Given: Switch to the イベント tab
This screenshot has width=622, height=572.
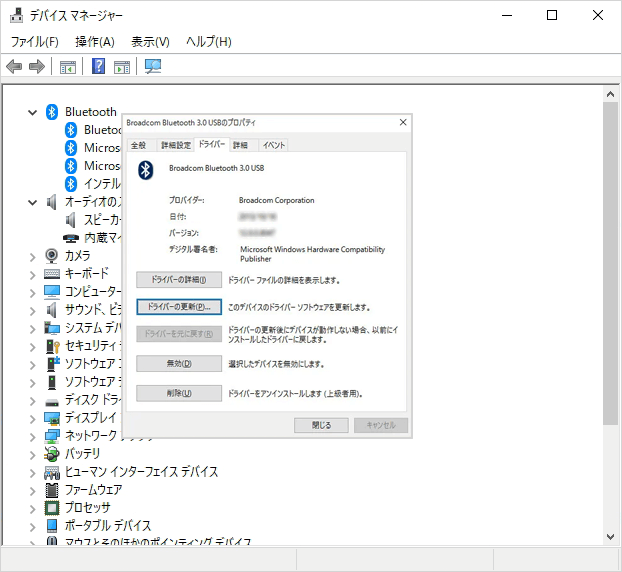Looking at the screenshot, I should pos(274,146).
